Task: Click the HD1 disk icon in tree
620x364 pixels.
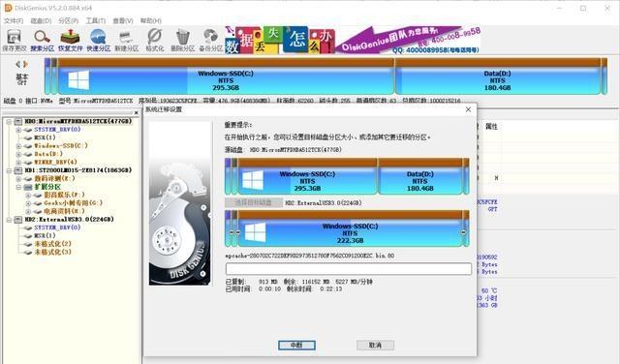Action: [18, 170]
